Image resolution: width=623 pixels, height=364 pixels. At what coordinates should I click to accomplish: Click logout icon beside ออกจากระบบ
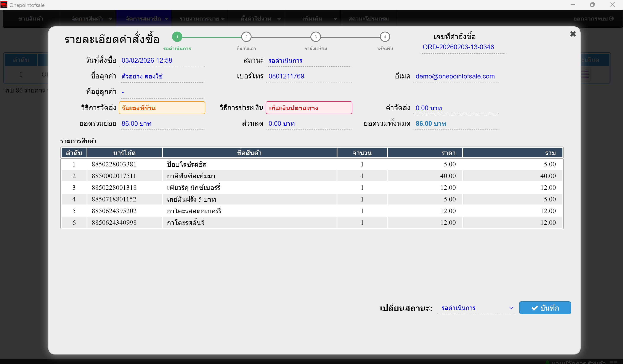tap(612, 19)
